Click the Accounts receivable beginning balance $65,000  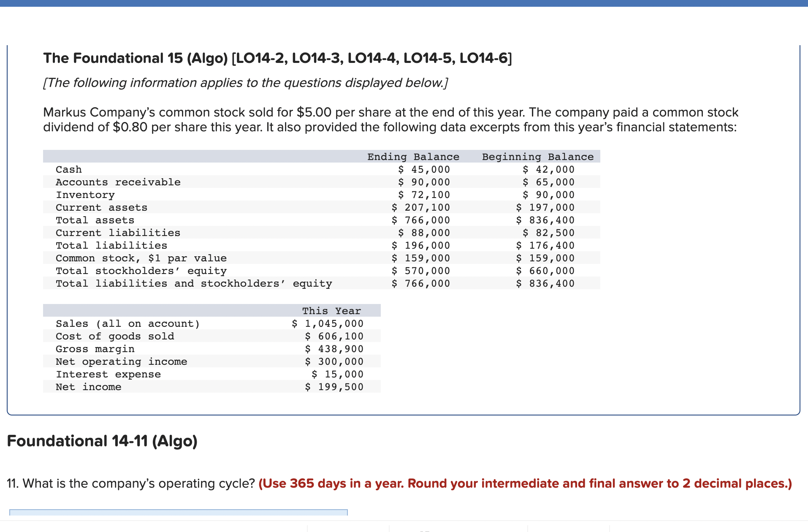click(x=549, y=182)
